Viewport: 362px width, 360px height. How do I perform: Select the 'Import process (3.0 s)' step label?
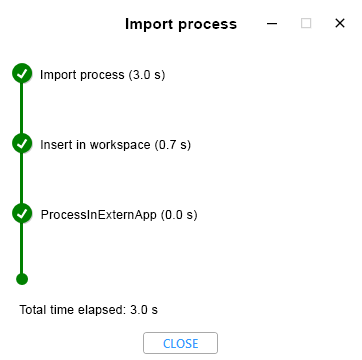coord(103,75)
